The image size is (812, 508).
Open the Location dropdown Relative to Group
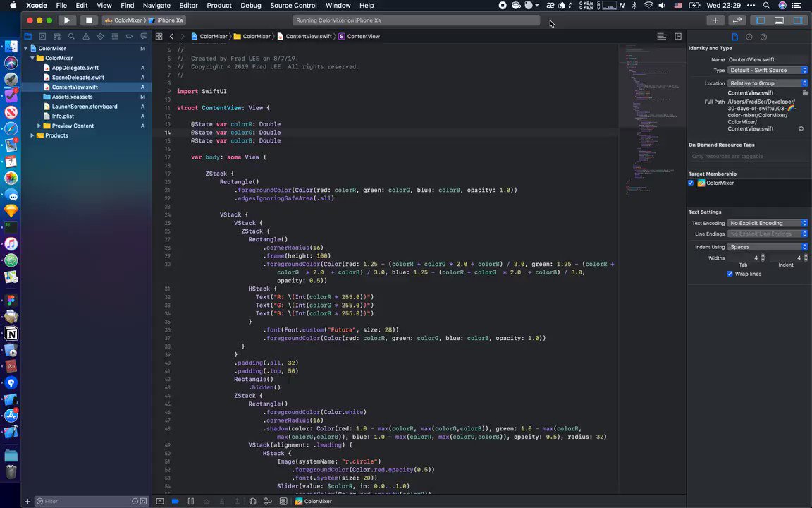coord(768,83)
